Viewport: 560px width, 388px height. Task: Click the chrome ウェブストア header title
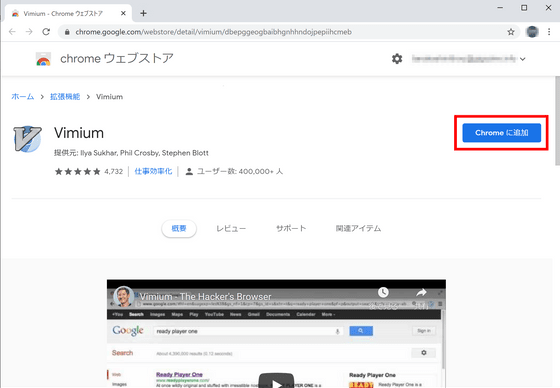[117, 59]
